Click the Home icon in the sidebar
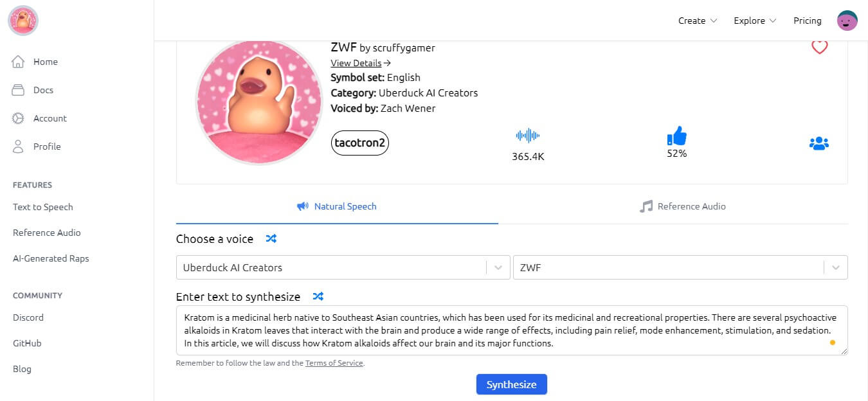 point(19,62)
